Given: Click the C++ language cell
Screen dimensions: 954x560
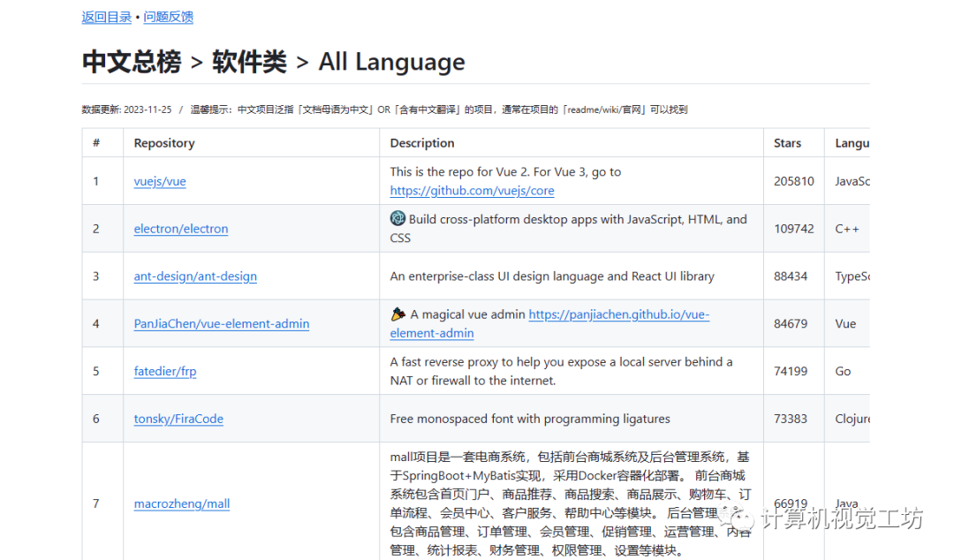Looking at the screenshot, I should click(x=847, y=229).
